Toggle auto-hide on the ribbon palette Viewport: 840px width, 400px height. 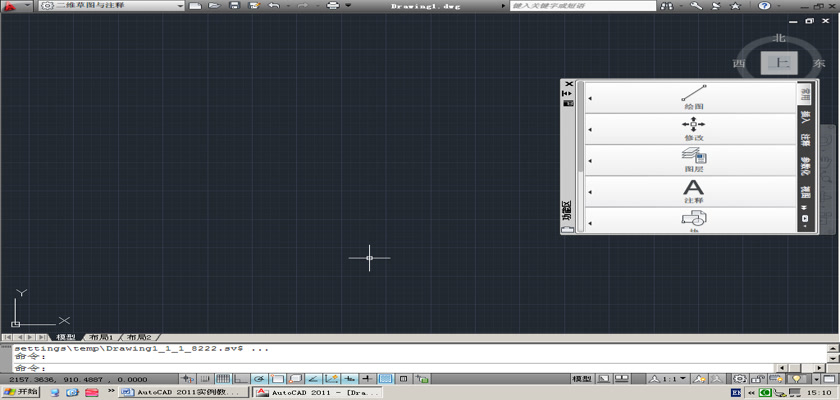click(567, 93)
